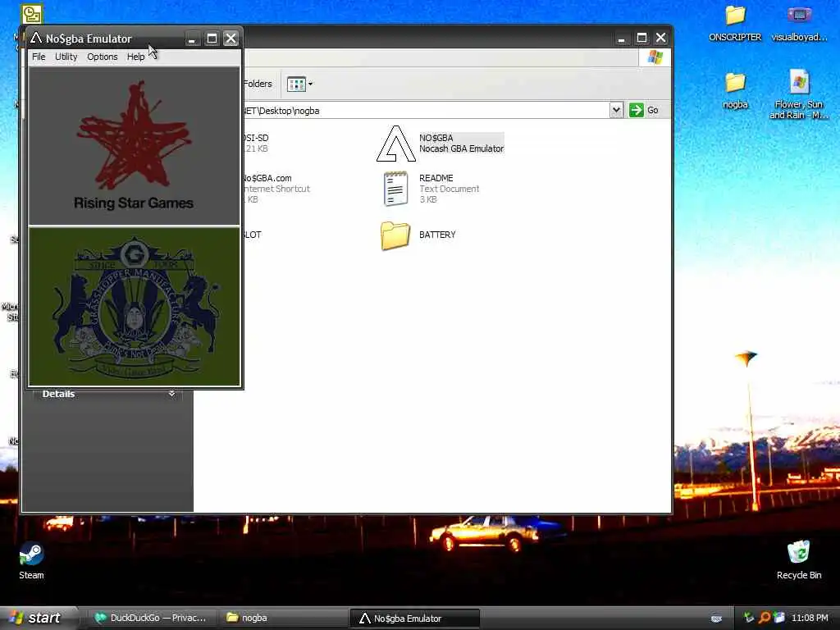Select the NO$GBA emulator application icon
840x630 pixels.
(x=395, y=144)
